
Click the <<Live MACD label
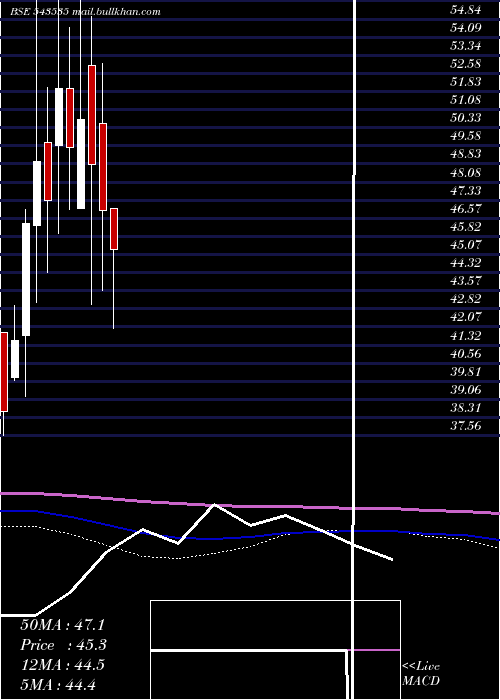click(x=421, y=674)
